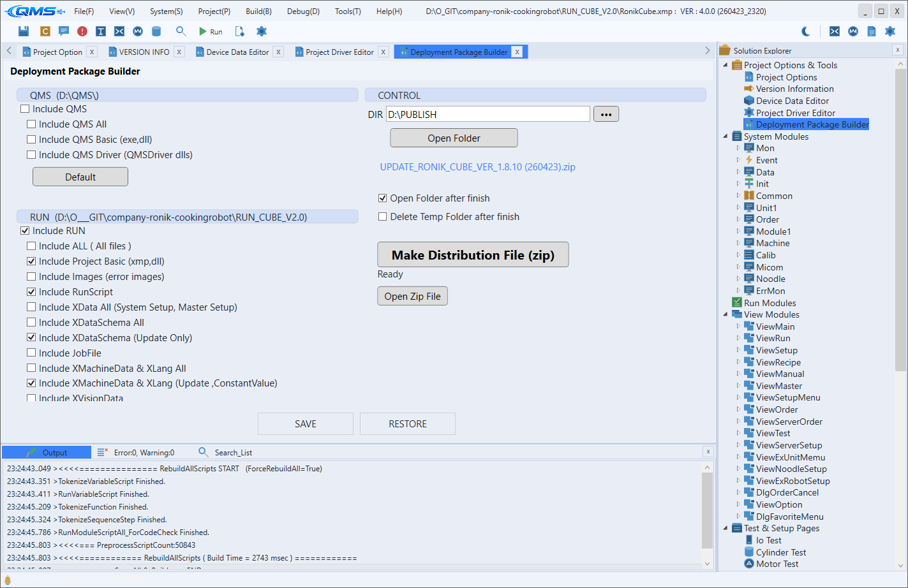Viewport: 908px width, 588px height.
Task: Click the Solution Explorer folder icon
Action: pos(724,50)
